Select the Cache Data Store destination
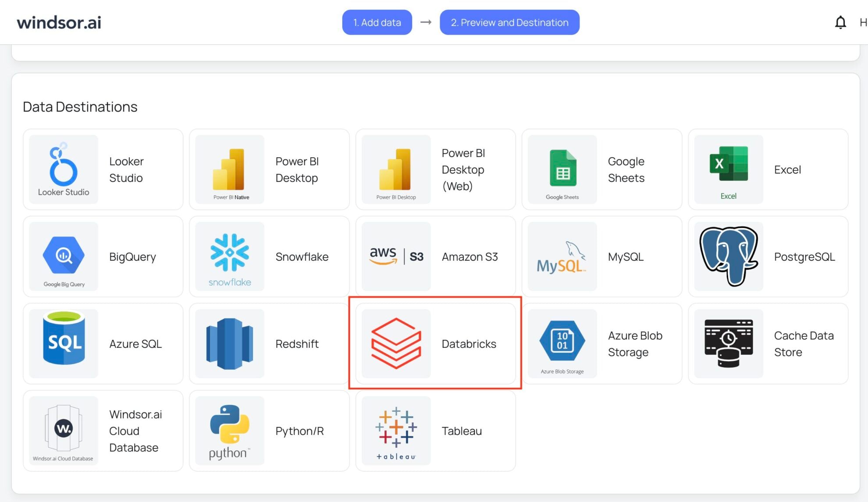 click(x=728, y=343)
